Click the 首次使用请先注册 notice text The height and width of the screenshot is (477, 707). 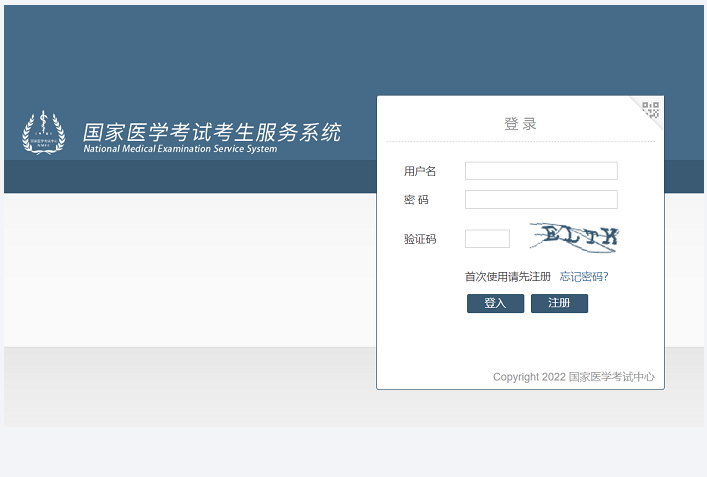[508, 276]
